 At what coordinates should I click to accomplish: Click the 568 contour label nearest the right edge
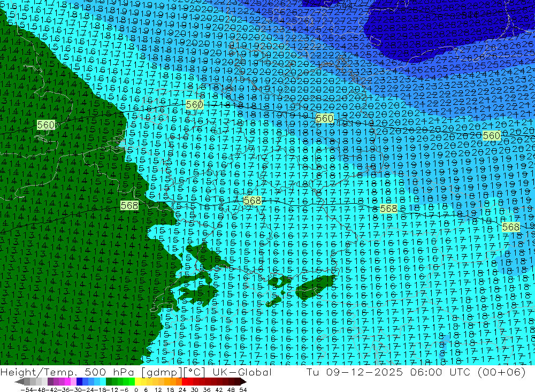point(511,227)
